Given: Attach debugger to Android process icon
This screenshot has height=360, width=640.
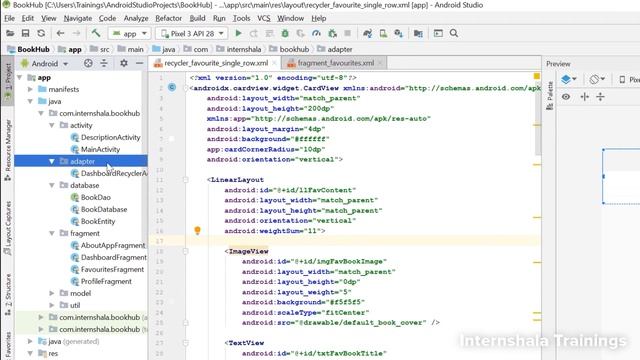Looking at the screenshot, I should (332, 33).
